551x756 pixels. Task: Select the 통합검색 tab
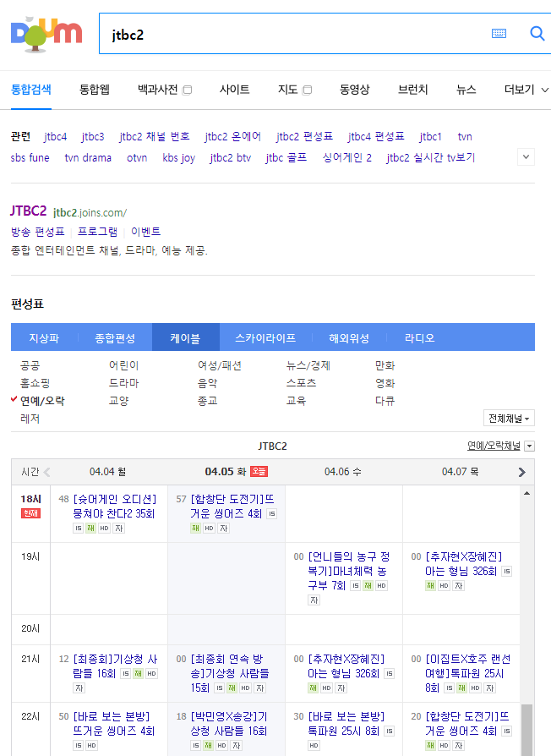point(30,90)
